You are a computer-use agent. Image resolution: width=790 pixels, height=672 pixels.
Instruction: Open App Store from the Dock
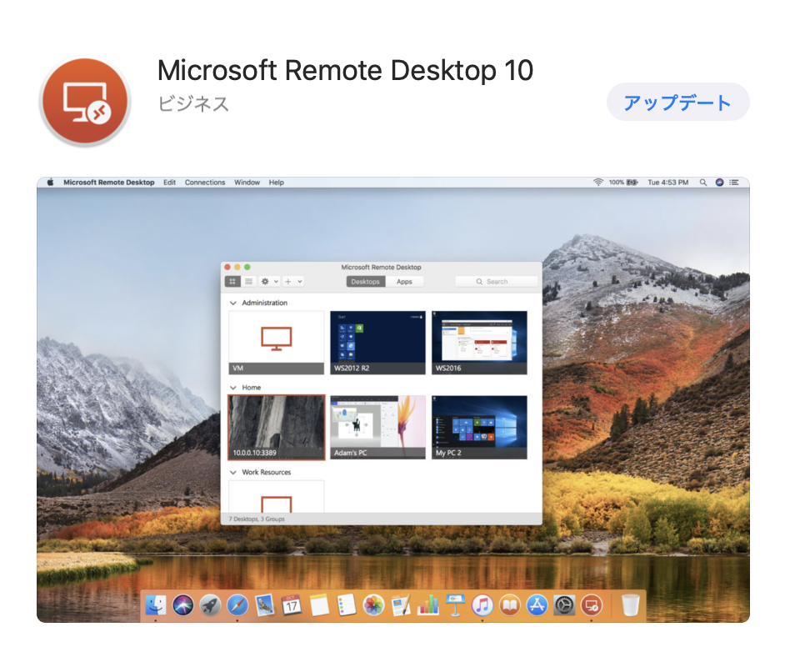537,605
